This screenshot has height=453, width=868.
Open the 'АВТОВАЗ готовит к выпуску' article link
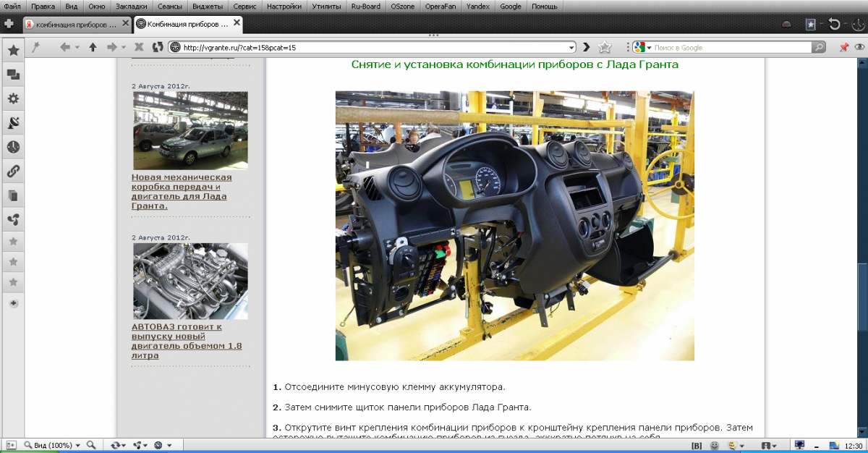point(187,341)
